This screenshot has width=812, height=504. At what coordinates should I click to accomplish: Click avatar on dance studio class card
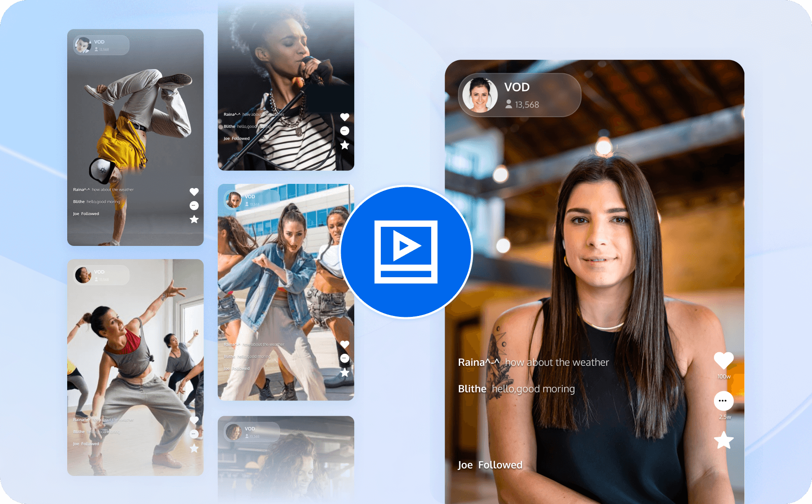pyautogui.click(x=83, y=275)
